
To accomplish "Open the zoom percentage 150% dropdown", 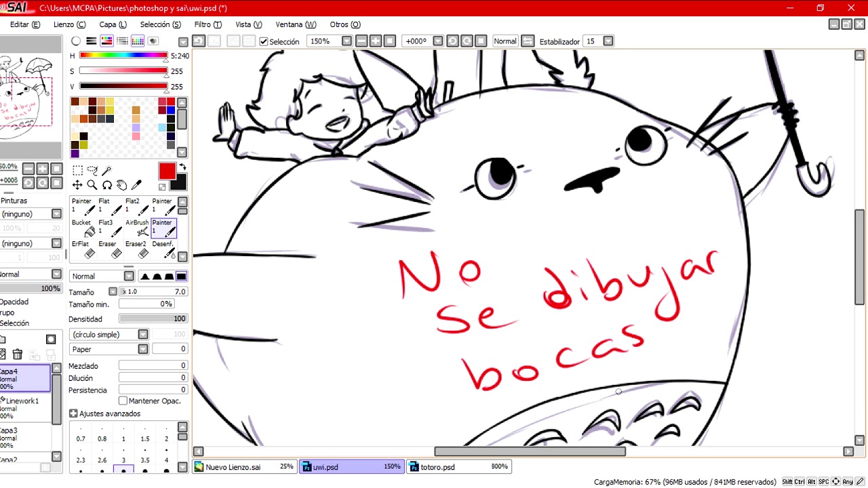I will 347,41.
